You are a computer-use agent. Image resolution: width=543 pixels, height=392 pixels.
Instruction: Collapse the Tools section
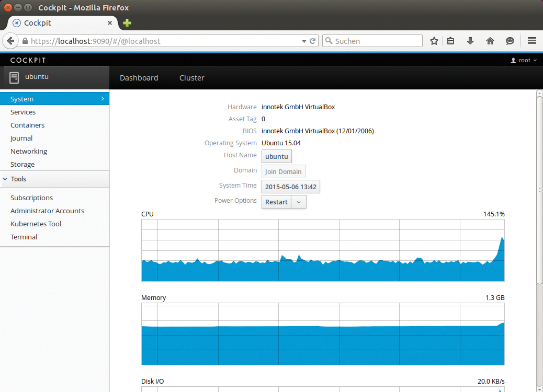[x=55, y=179]
